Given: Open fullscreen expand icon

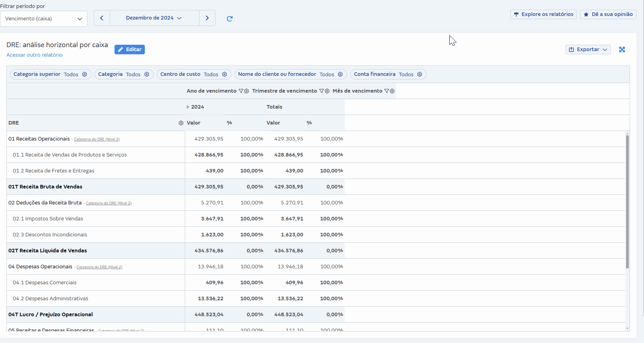Looking at the screenshot, I should tap(622, 50).
